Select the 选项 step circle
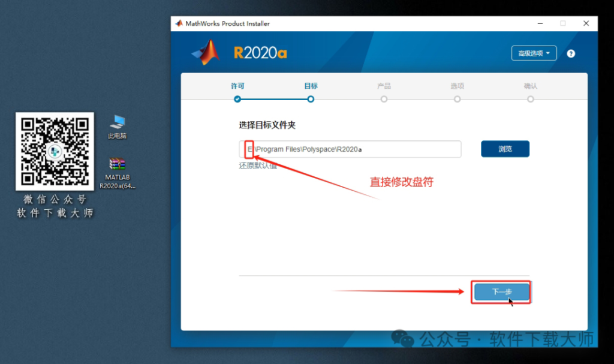 (457, 98)
